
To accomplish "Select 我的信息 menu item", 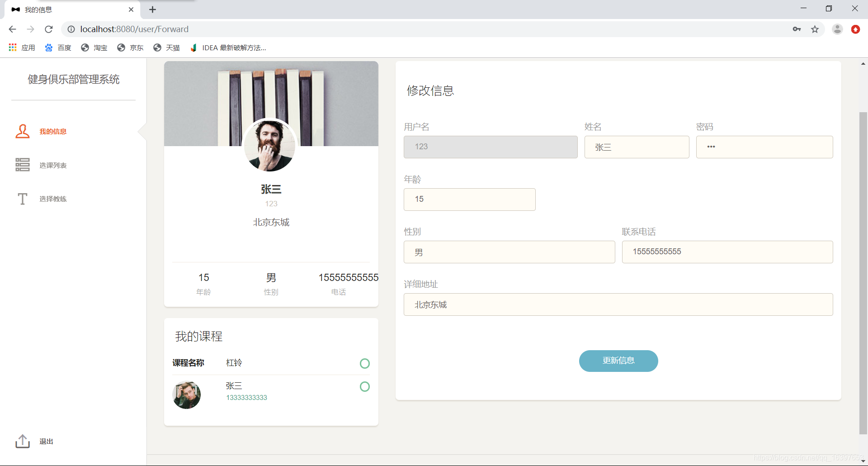I will [x=53, y=131].
